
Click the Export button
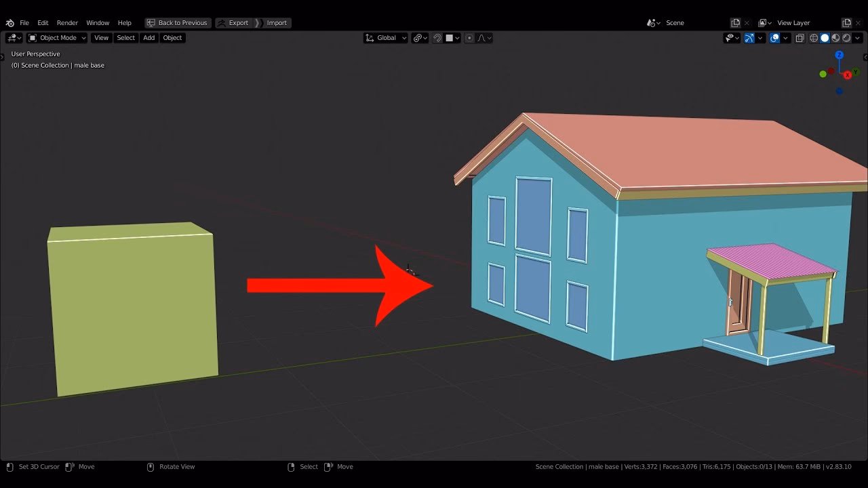[x=233, y=23]
